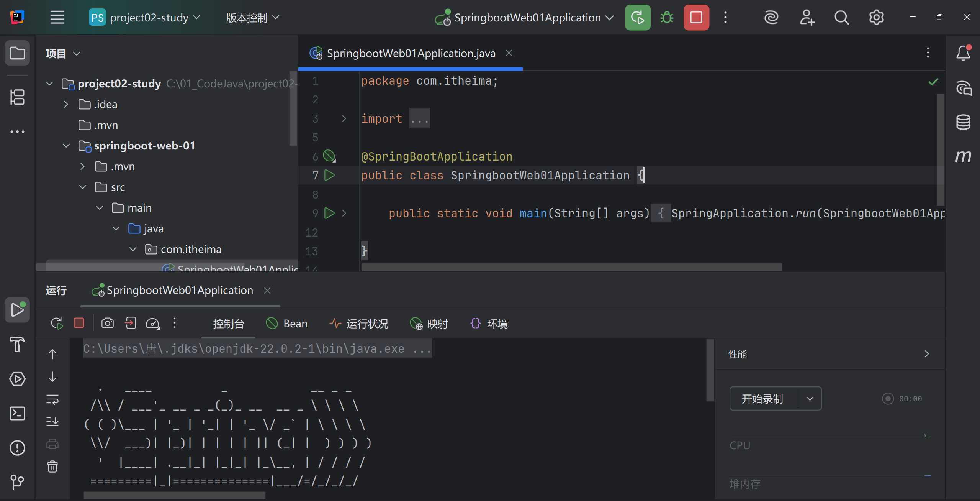Collapse the springboot-web-01 tree node
Screen dimensions: 980x501
click(x=65, y=146)
